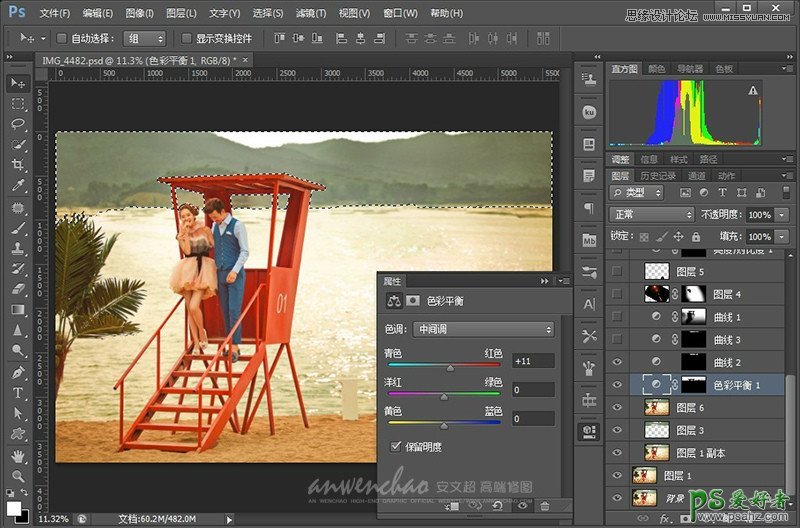Select the Lasso tool
The image size is (800, 528).
point(18,124)
